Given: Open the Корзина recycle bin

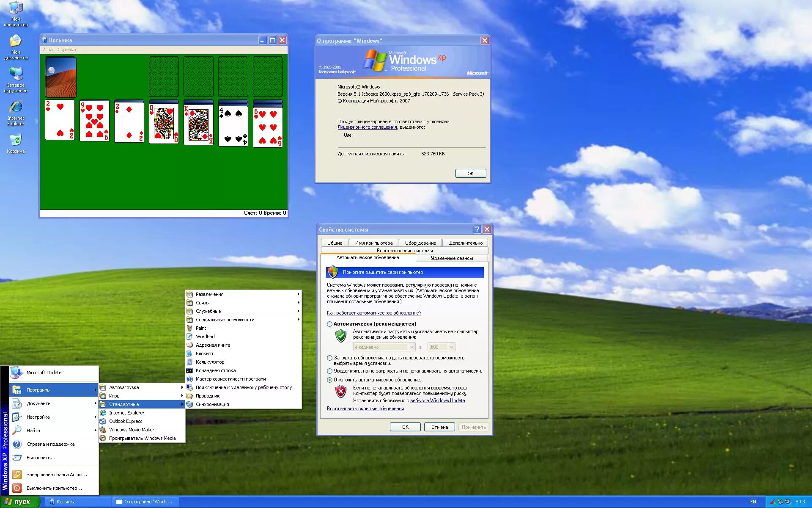Looking at the screenshot, I should click(x=16, y=140).
